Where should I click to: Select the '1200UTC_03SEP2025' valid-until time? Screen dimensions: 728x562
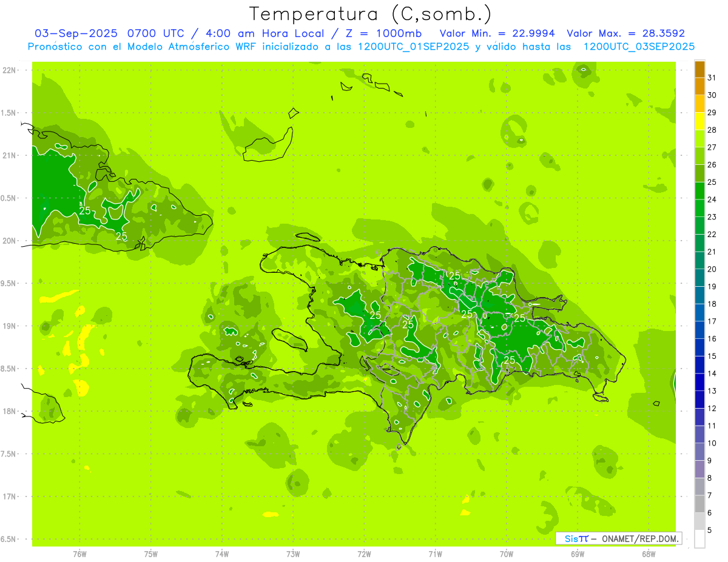tap(639, 47)
